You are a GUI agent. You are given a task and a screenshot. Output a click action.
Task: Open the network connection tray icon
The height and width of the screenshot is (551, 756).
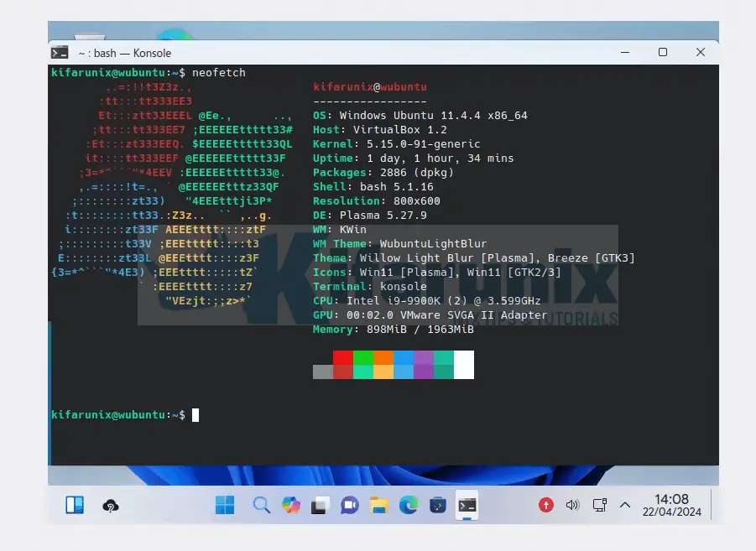point(599,505)
